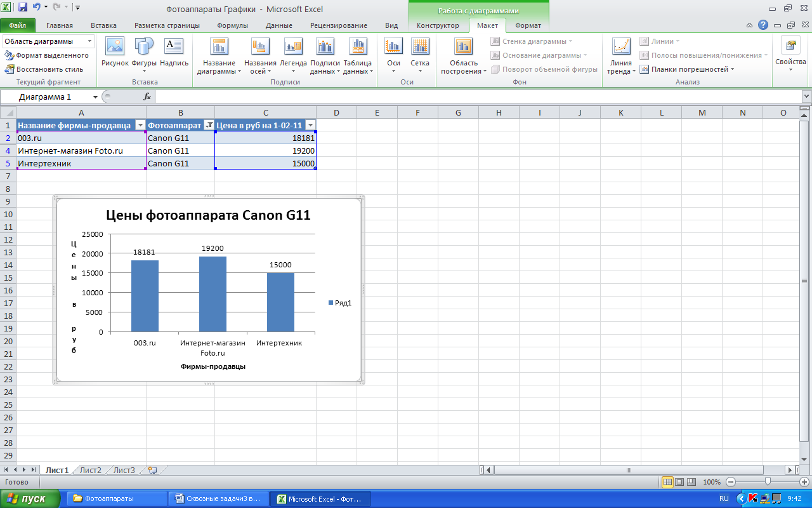Select the 18181 data label above 003.ru bar
Screen dimensions: 812x508
tap(144, 252)
